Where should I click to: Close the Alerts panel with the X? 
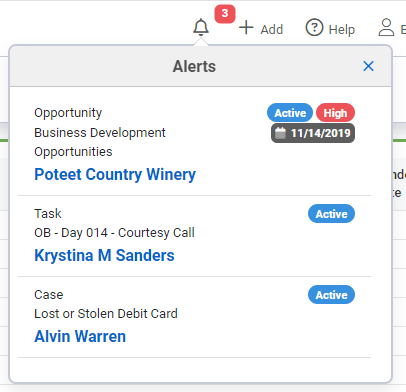point(368,66)
